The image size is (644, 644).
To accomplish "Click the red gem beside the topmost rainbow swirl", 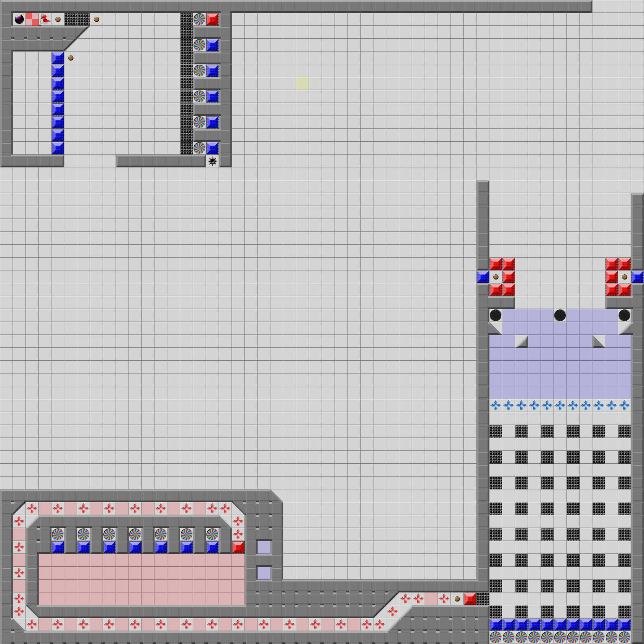I will 212,19.
